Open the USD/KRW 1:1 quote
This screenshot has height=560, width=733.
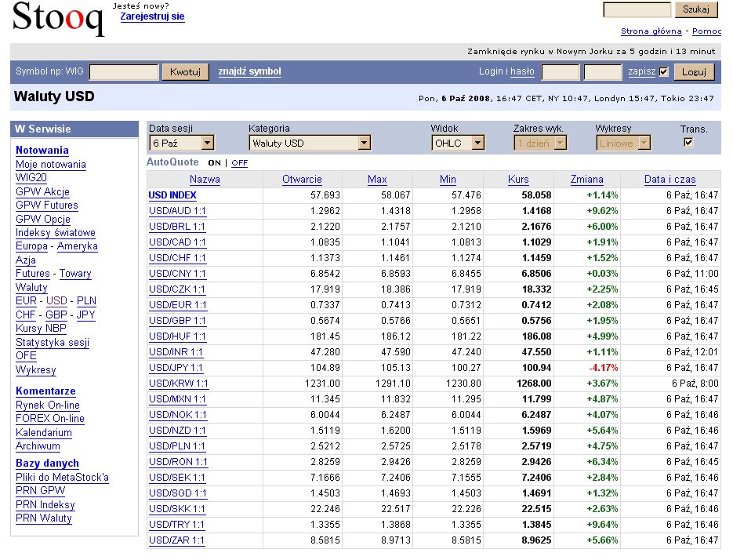[x=179, y=384]
